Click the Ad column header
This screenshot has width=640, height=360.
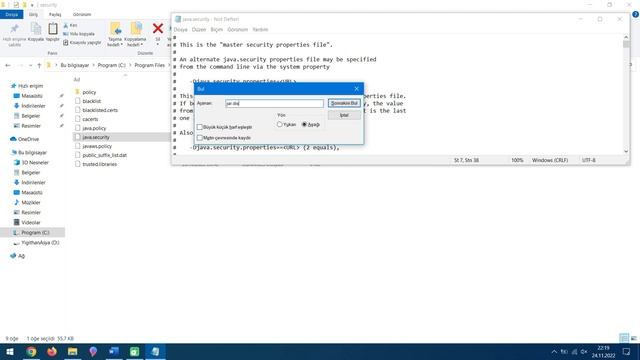77,80
